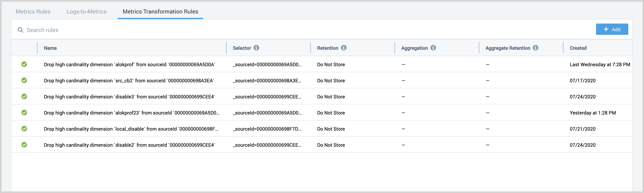Click the Created column header

pos(578,48)
